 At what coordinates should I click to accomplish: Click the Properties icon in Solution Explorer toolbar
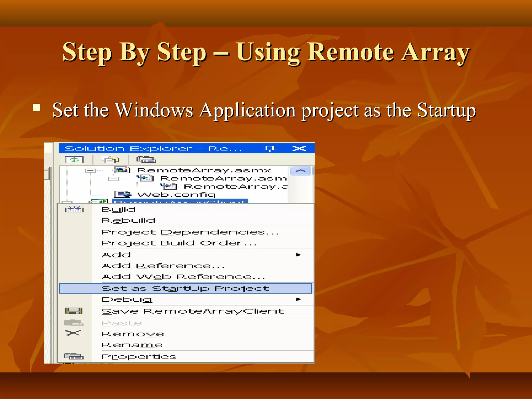146,159
